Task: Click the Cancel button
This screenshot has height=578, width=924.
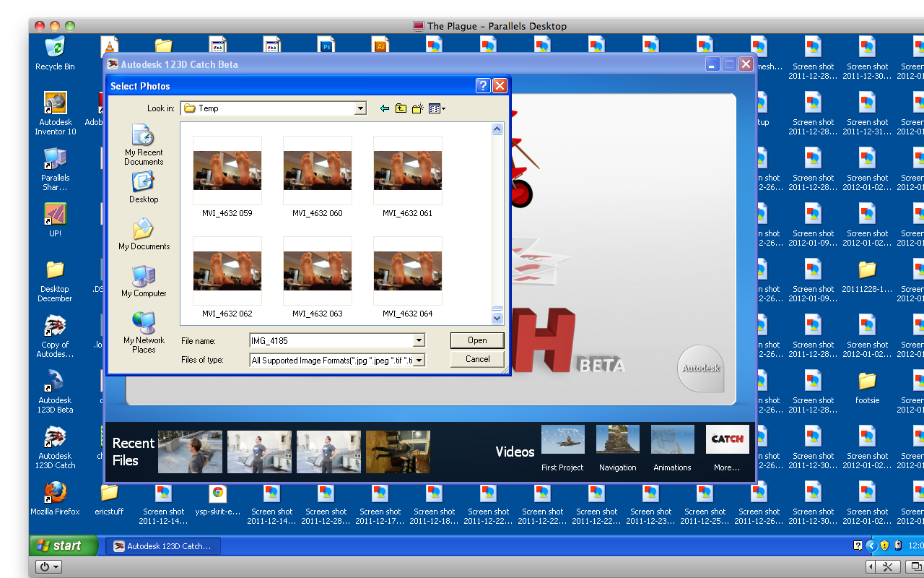Action: (x=477, y=359)
